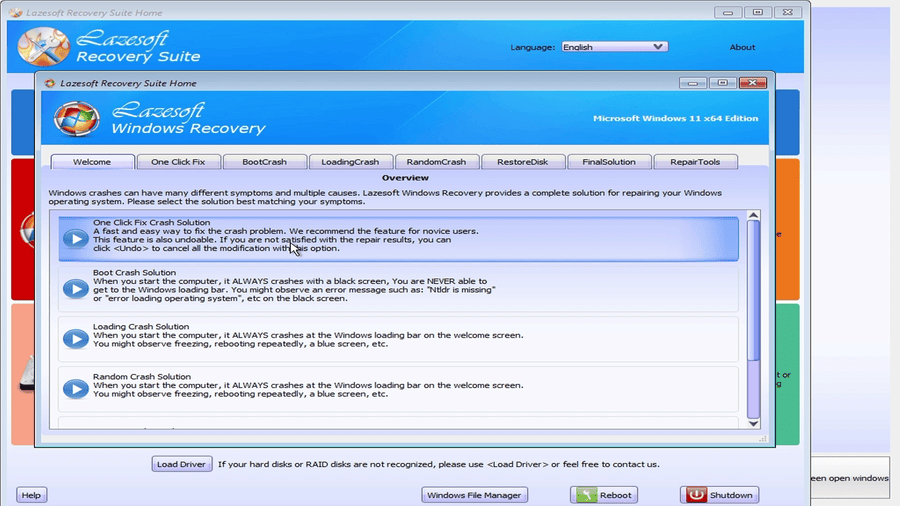Switch to the One Click Fix tab
900x506 pixels.
pos(178,162)
